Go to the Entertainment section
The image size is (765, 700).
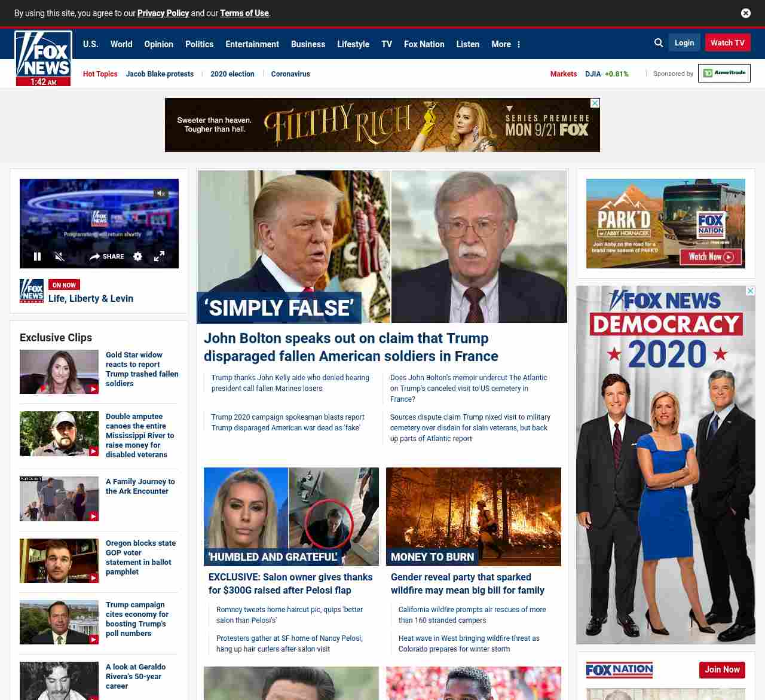[252, 44]
